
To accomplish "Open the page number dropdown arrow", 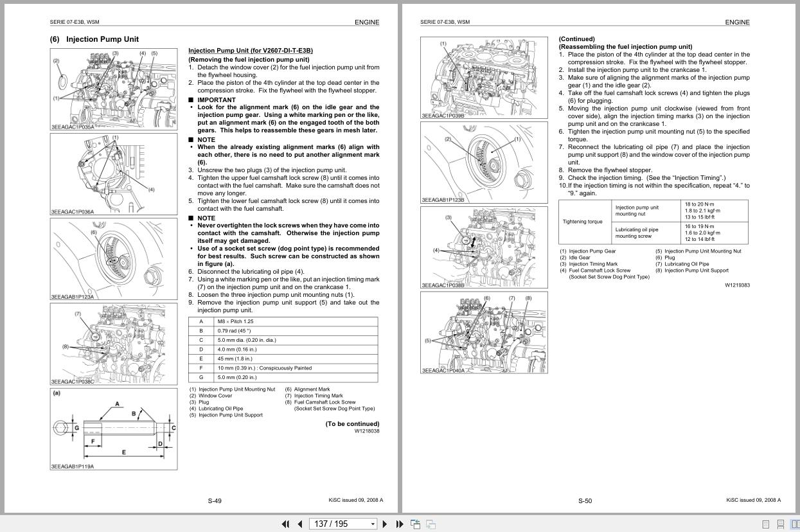I will coord(373,524).
